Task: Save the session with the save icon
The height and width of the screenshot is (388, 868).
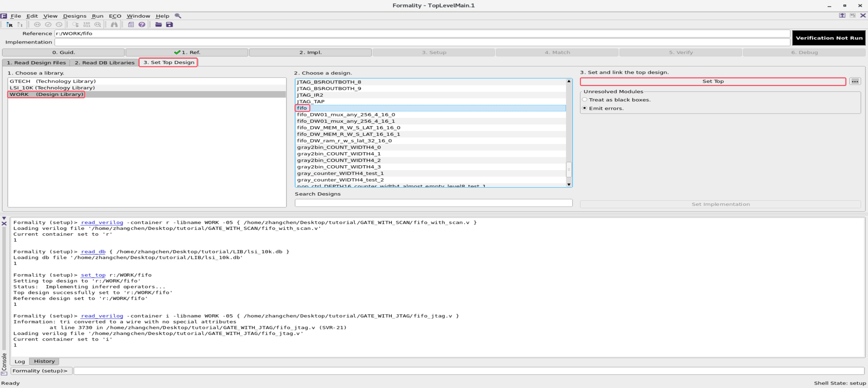Action: (x=169, y=24)
